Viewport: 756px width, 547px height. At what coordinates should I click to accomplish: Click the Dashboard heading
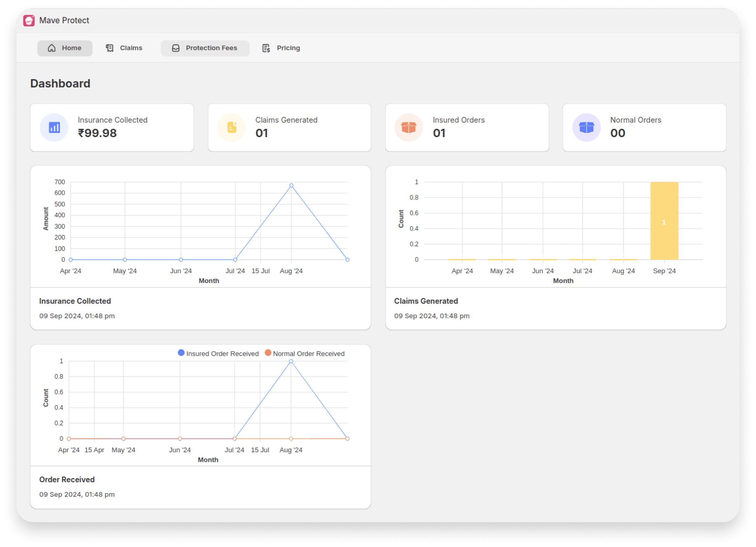click(60, 84)
